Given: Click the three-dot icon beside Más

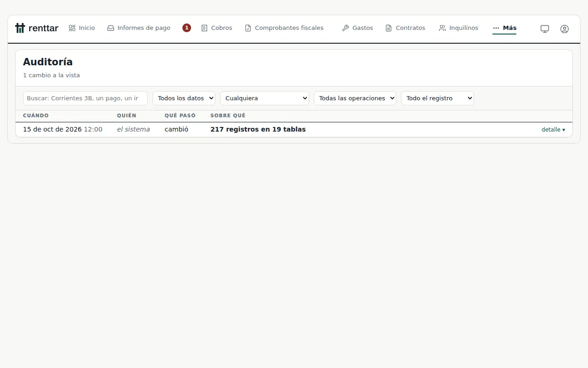Looking at the screenshot, I should (x=496, y=28).
